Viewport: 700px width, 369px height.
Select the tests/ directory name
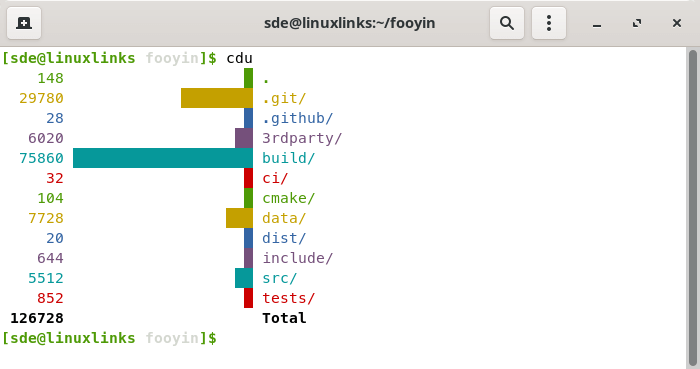[288, 298]
